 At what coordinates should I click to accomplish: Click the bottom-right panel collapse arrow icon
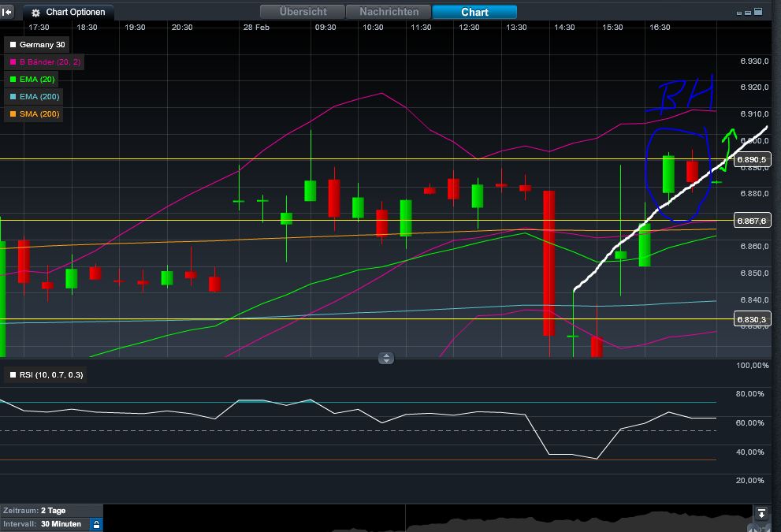pos(761,512)
